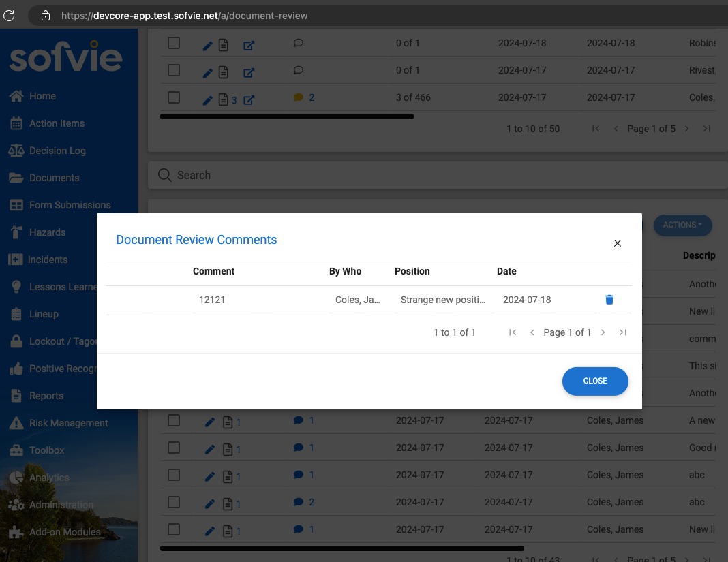Sort by the By Who column header
Viewport: 728px width, 562px height.
coord(345,272)
